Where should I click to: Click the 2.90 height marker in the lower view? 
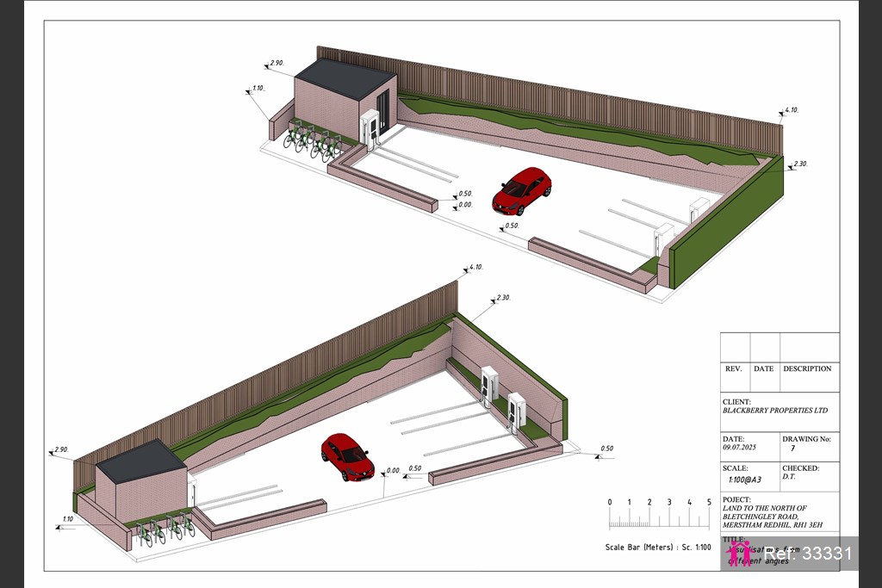coord(60,450)
